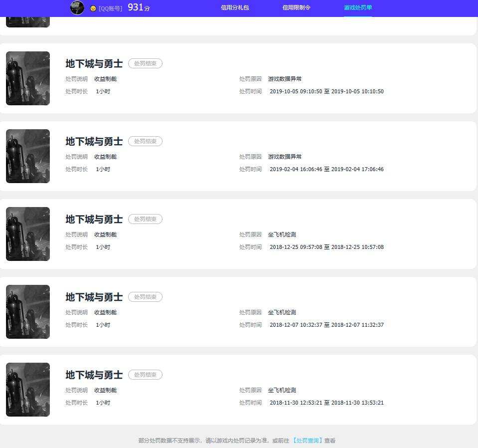Click game thumbnail of the 2018-12-25 record
Image resolution: width=478 pixels, height=448 pixels.
[x=28, y=234]
